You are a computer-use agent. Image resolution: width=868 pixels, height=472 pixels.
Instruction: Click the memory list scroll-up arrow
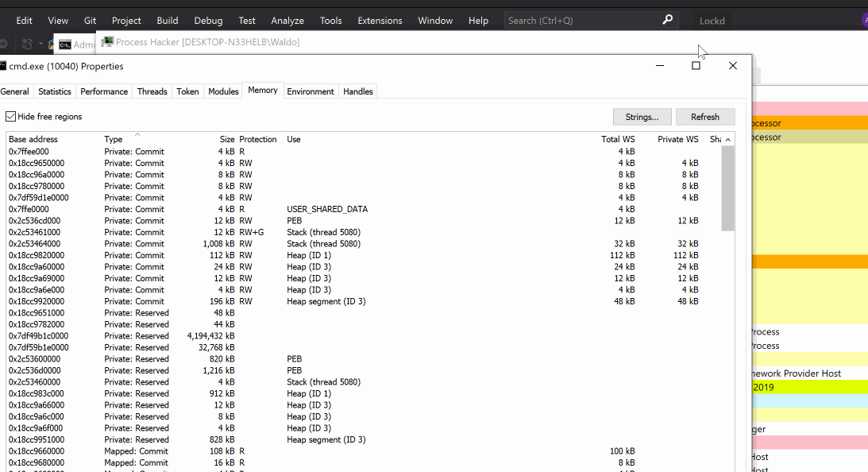[728, 140]
